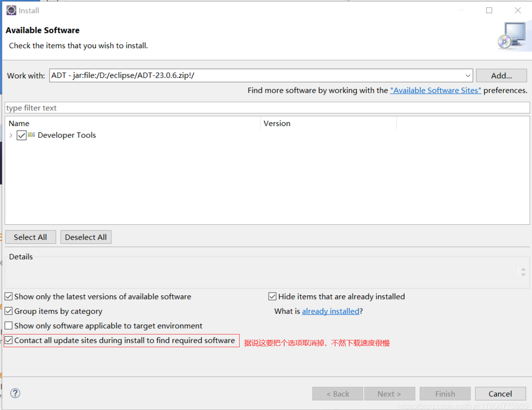Click Select All
This screenshot has height=410, width=532.
coord(30,237)
